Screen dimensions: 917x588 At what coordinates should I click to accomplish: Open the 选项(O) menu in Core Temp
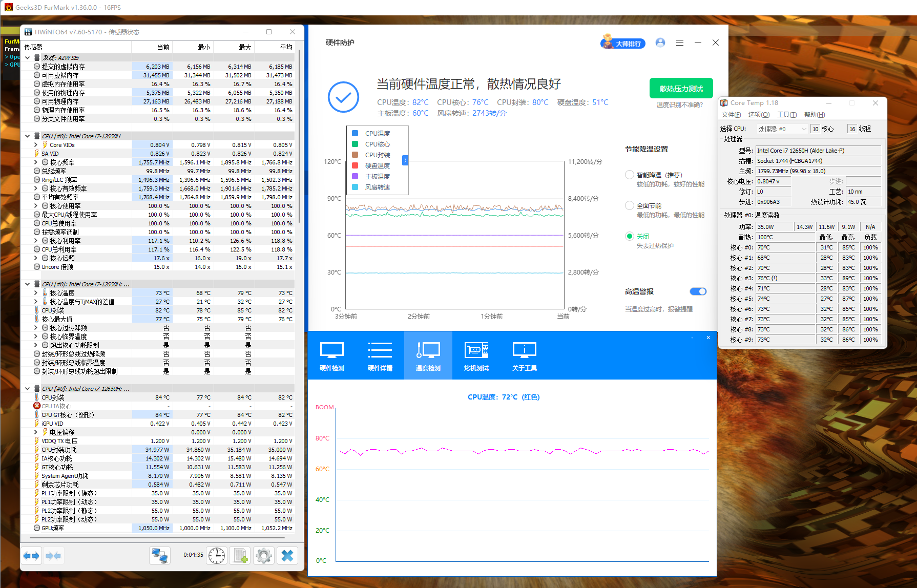click(759, 114)
